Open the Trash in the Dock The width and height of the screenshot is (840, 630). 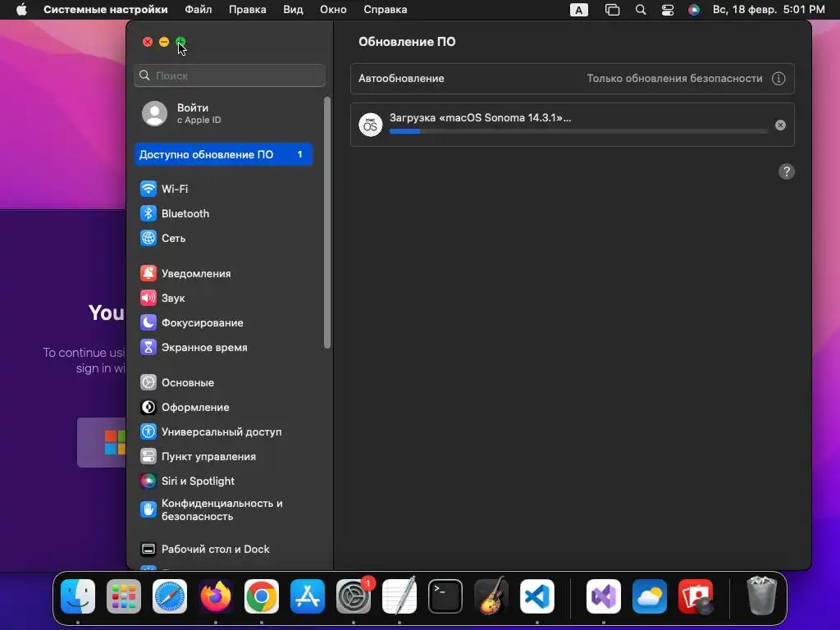[x=761, y=596]
